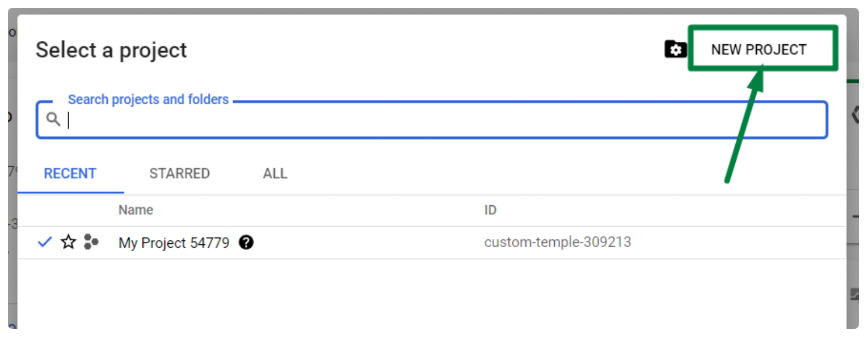Click the Name column header
Image resolution: width=868 pixels, height=339 pixels.
pyautogui.click(x=136, y=210)
